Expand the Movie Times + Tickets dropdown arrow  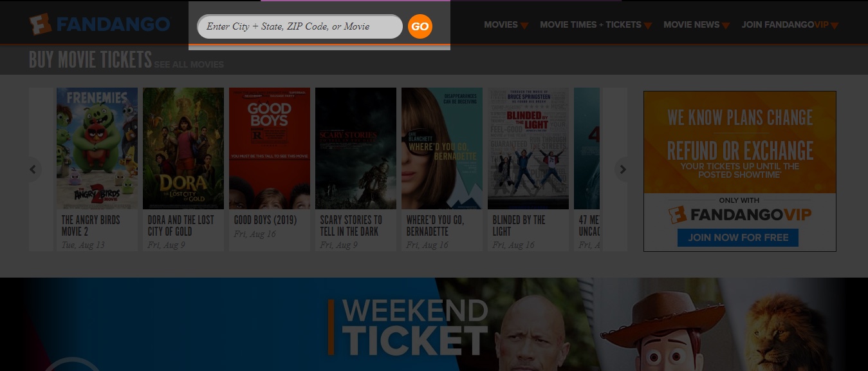(648, 26)
